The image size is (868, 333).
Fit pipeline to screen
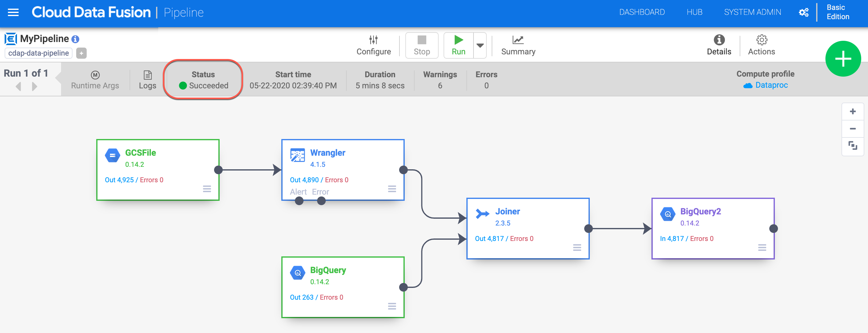(853, 146)
